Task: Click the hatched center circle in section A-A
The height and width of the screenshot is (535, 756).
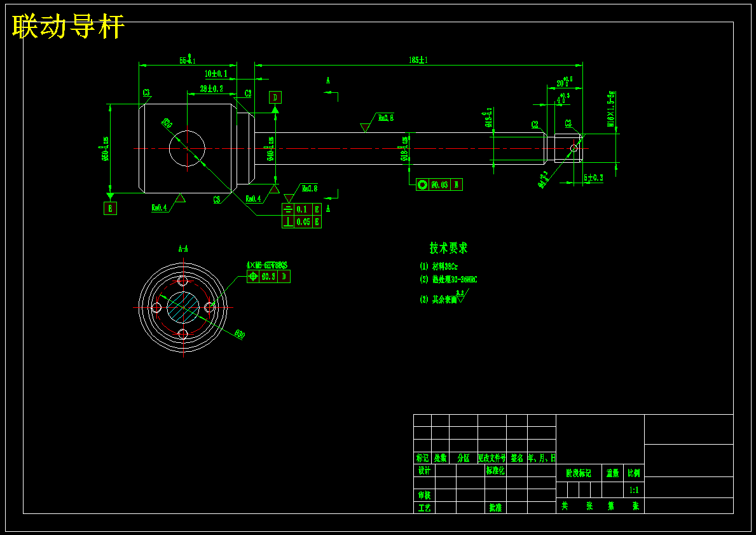Action: tap(183, 307)
